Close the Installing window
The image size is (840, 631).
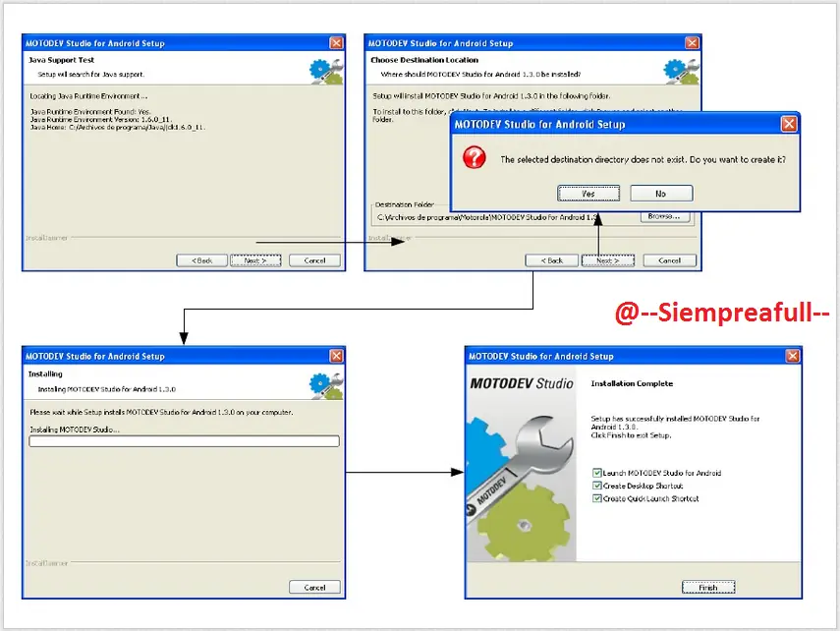tap(336, 356)
